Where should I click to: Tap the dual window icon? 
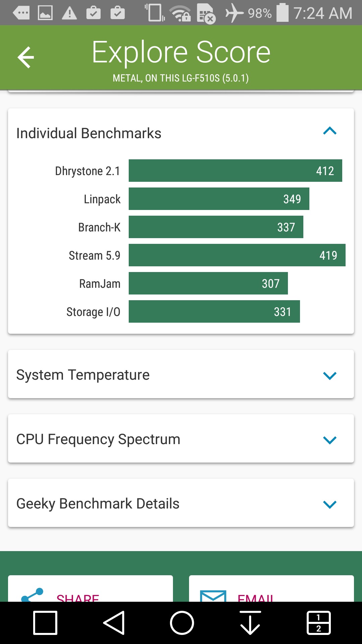[318, 623]
